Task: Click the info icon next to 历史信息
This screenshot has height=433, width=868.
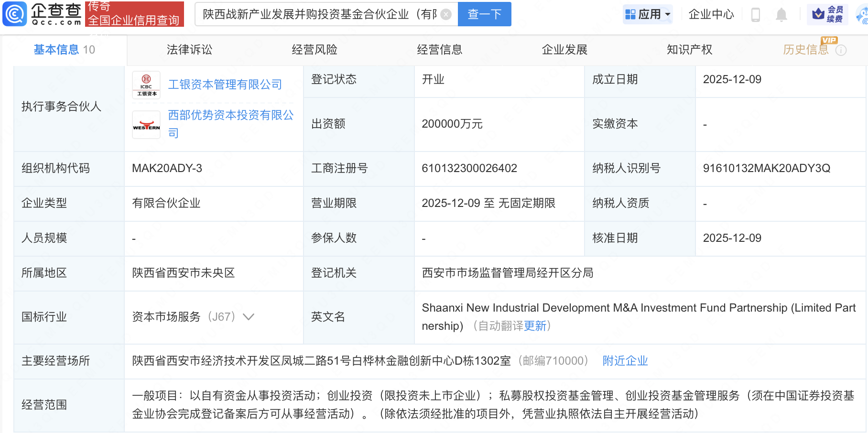Action: click(841, 50)
